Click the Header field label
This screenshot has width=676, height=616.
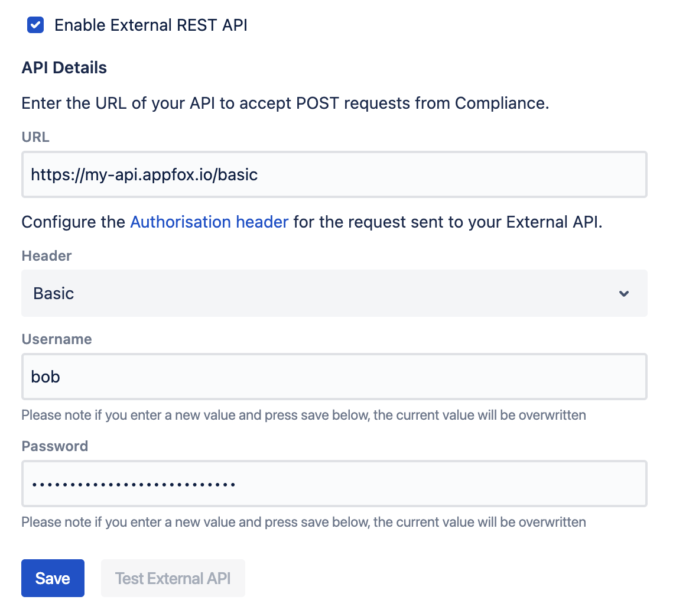coord(47,256)
